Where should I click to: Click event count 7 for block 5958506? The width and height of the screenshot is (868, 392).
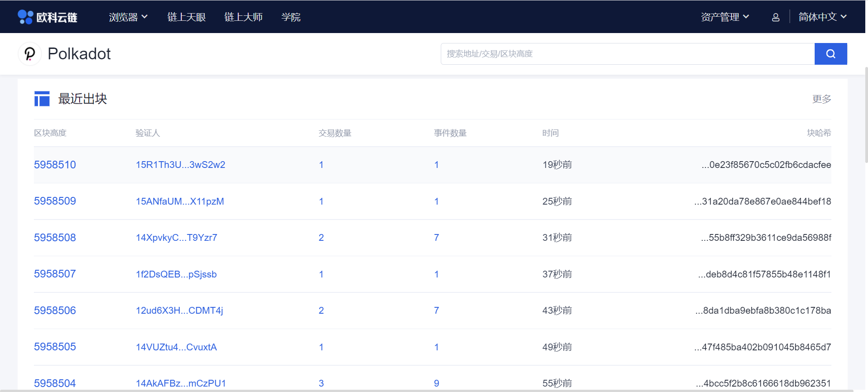pos(436,311)
